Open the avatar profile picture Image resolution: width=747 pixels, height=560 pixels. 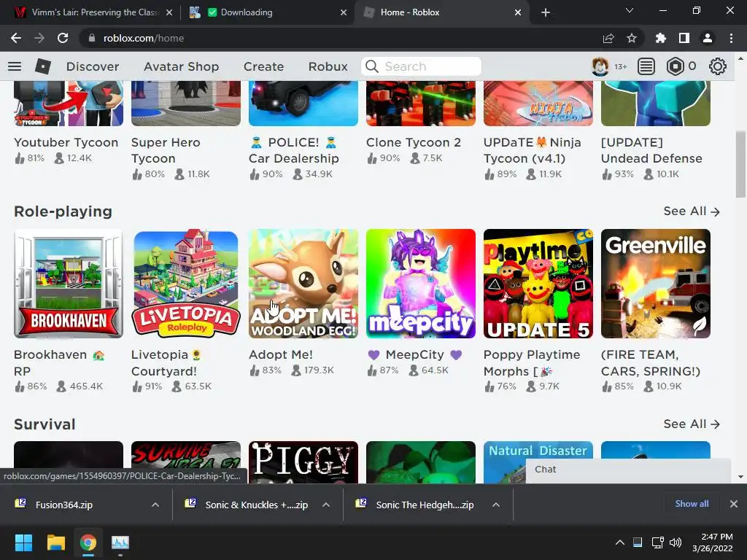[600, 66]
